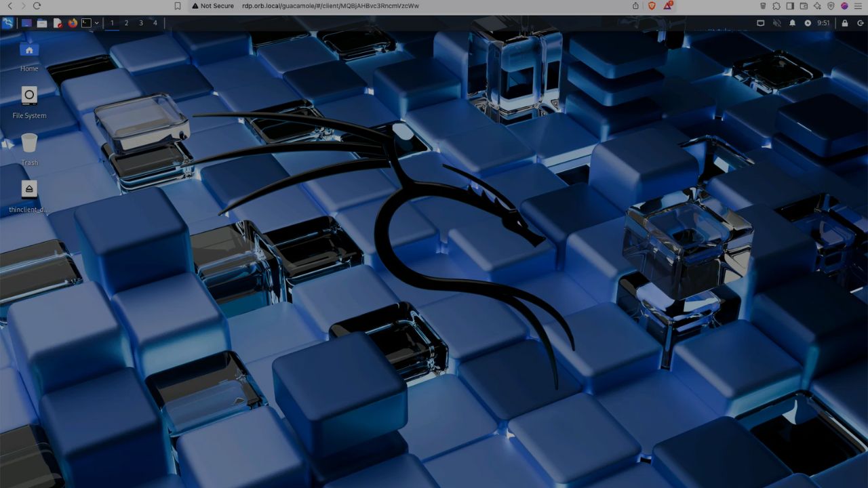Open the Home desktop folder icon
This screenshot has width=868, height=488.
tap(29, 50)
